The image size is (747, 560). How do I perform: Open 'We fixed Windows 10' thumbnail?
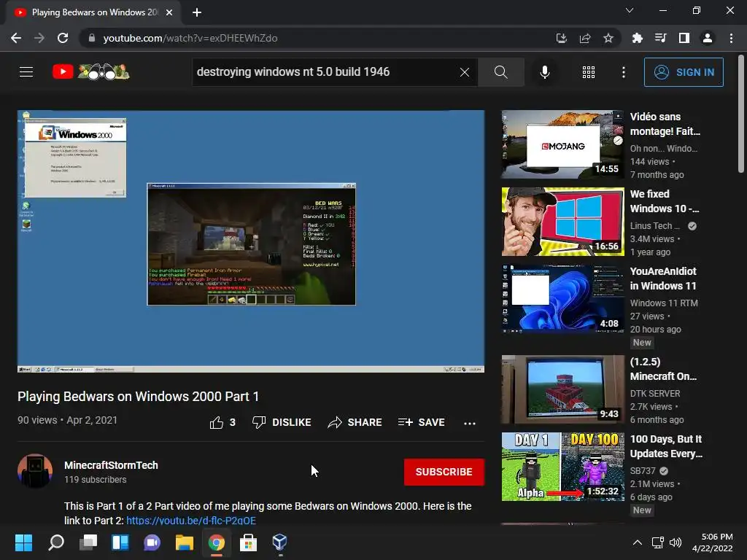(562, 222)
